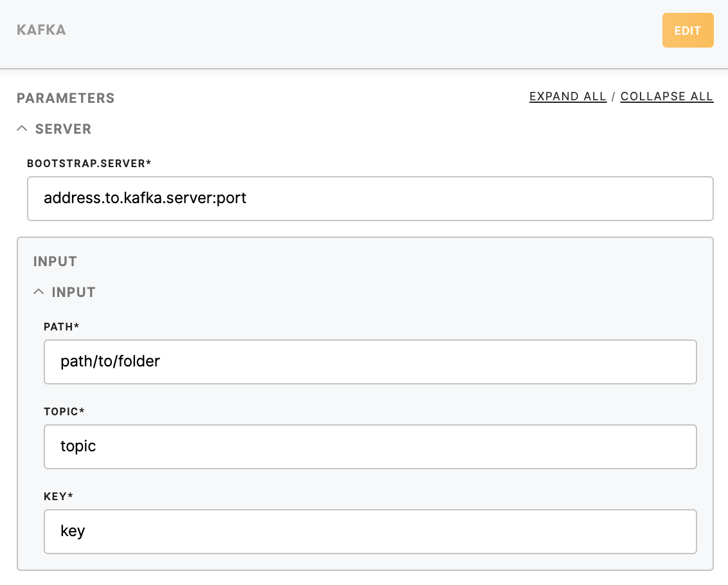Click the BOOTSTRAP.SERVER* label
Viewport: 728px width, 585px height.
coord(89,163)
